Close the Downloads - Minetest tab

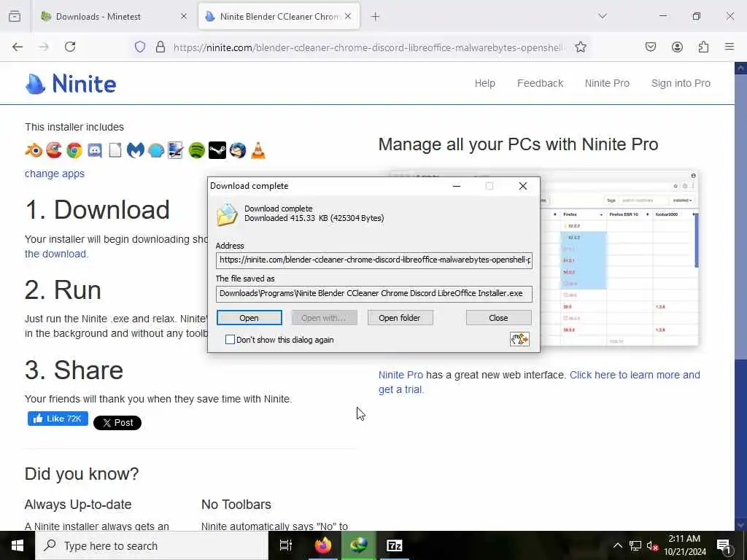(x=183, y=16)
